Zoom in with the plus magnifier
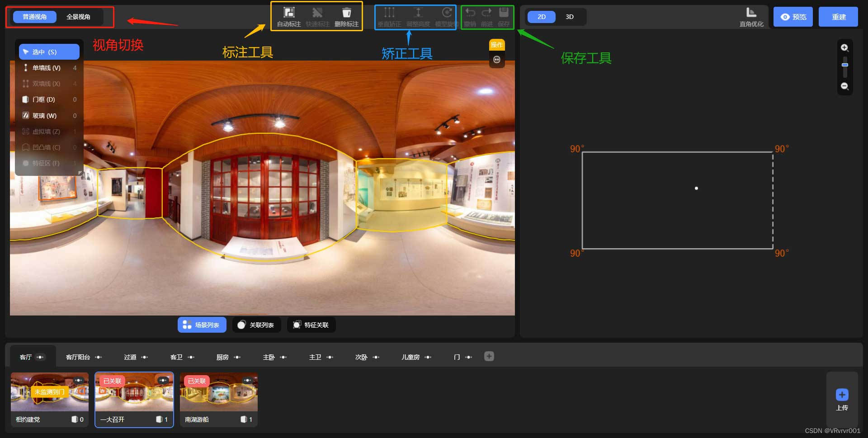This screenshot has height=438, width=868. tap(844, 48)
